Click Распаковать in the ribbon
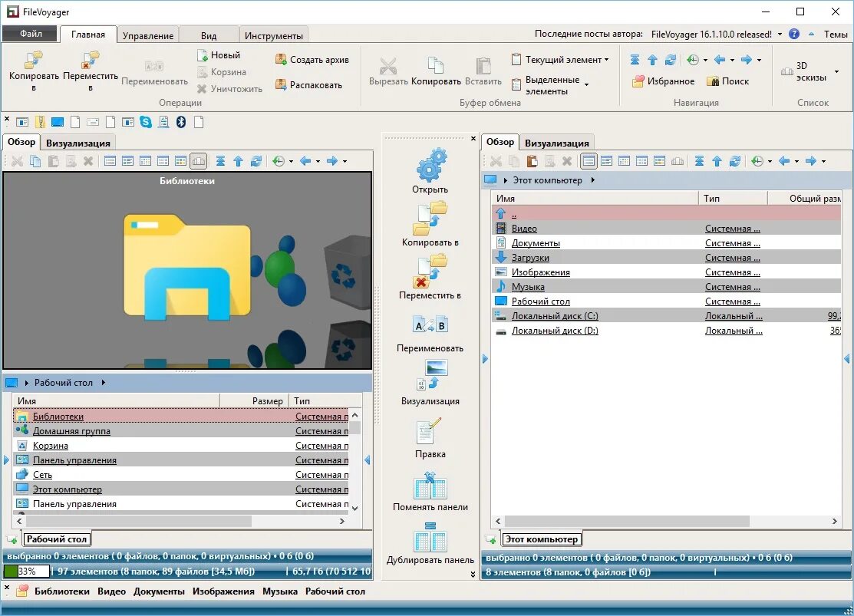Viewport: 854px width, 616px height. tap(308, 85)
